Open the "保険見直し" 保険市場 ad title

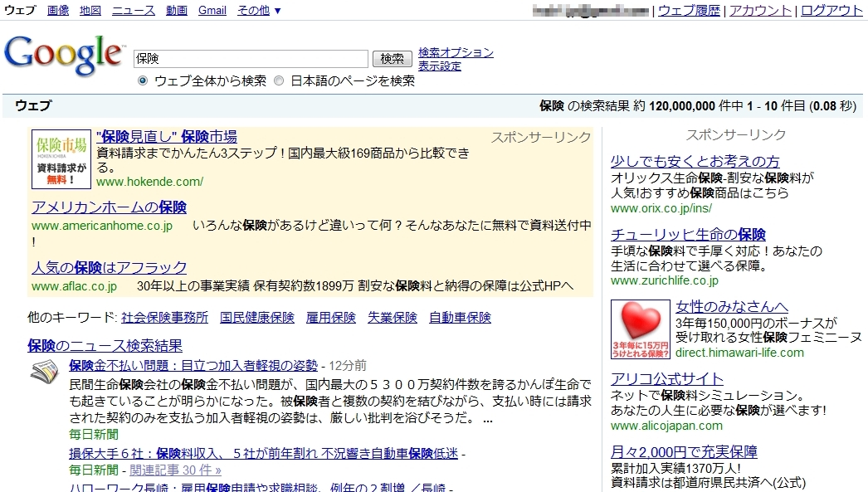(x=167, y=136)
